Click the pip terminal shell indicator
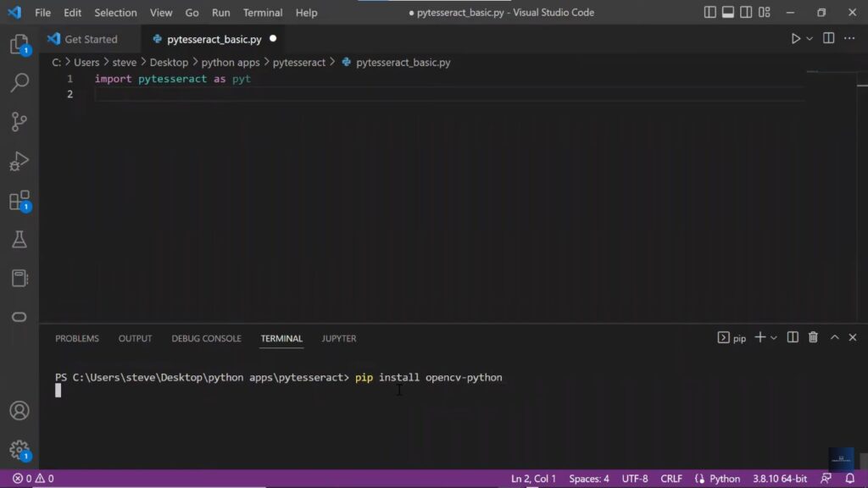The image size is (868, 488). pos(732,337)
